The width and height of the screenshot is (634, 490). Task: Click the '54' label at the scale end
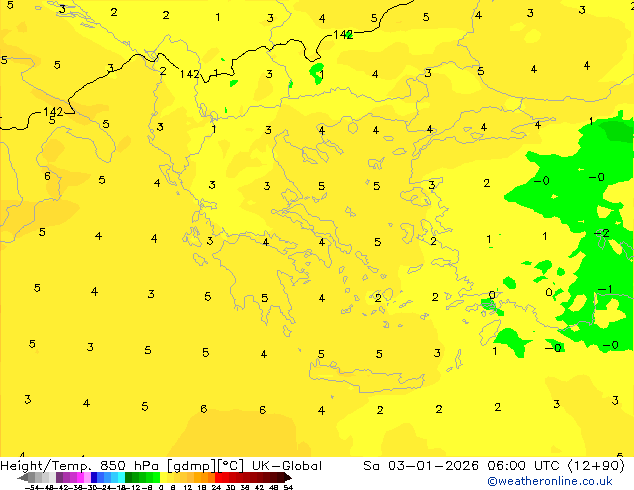288,488
